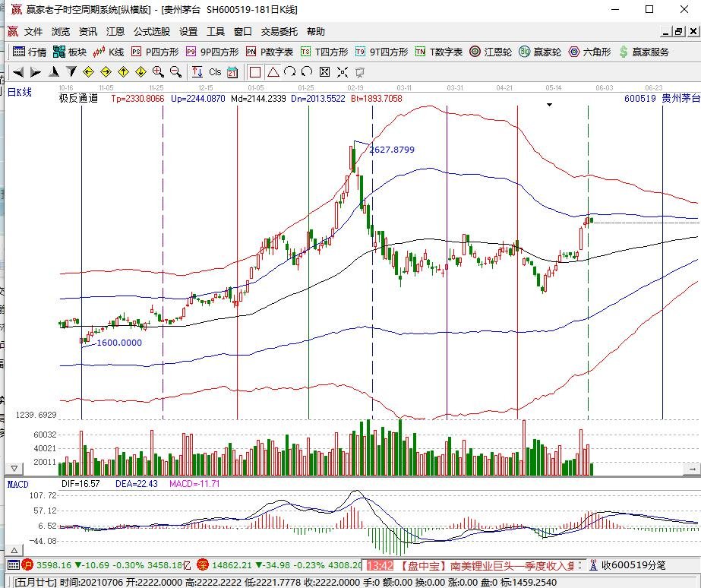Open the T四方形 time square

click(324, 52)
